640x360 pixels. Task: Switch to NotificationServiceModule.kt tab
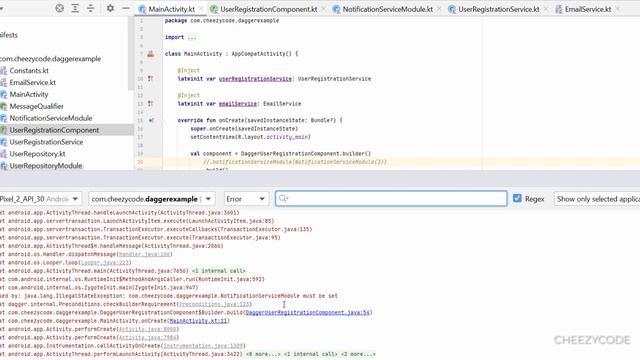pyautogui.click(x=387, y=9)
